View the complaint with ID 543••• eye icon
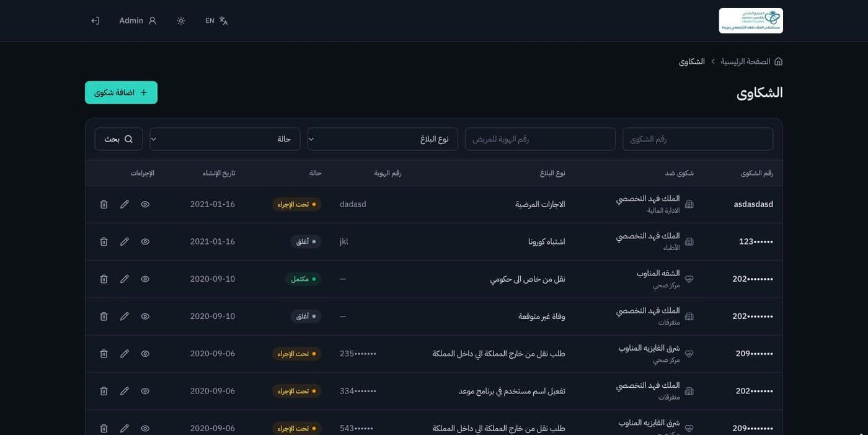This screenshot has height=435, width=868. [145, 428]
